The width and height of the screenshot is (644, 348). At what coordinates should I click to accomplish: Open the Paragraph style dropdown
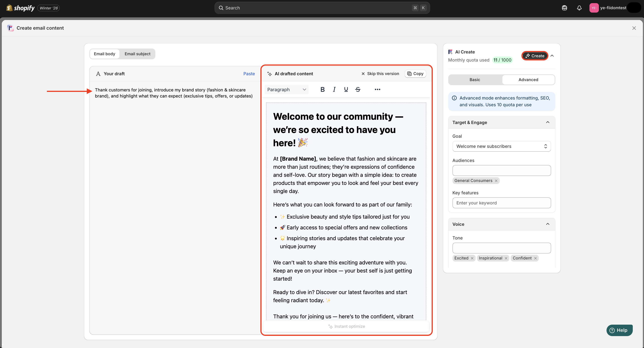286,90
